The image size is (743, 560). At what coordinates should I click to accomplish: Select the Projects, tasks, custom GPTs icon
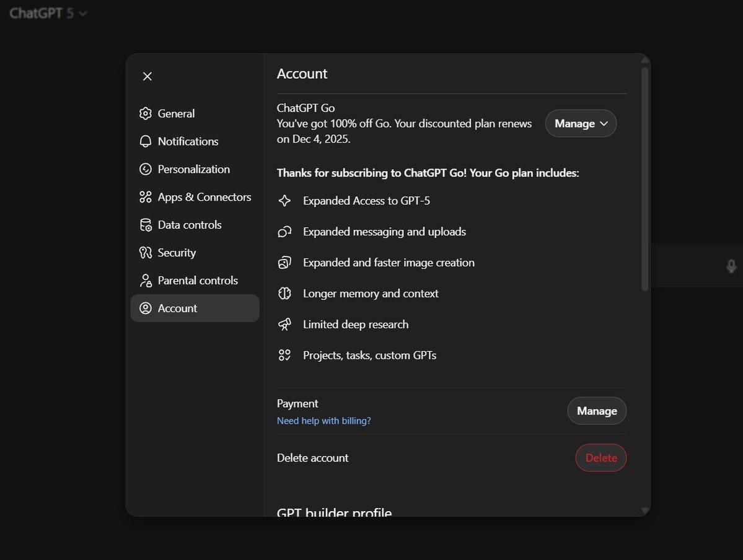click(284, 355)
